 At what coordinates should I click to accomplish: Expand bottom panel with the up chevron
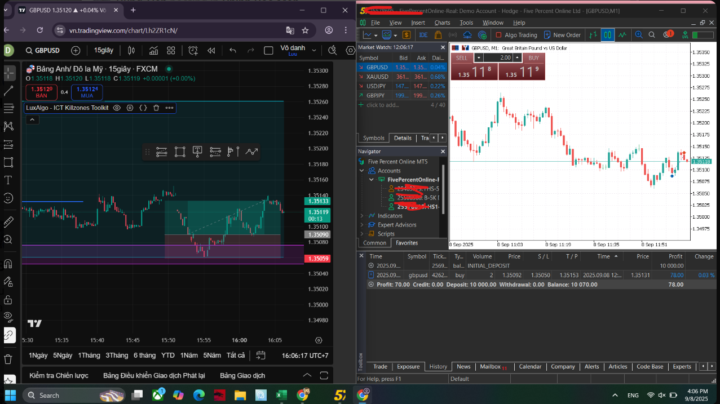(x=307, y=376)
